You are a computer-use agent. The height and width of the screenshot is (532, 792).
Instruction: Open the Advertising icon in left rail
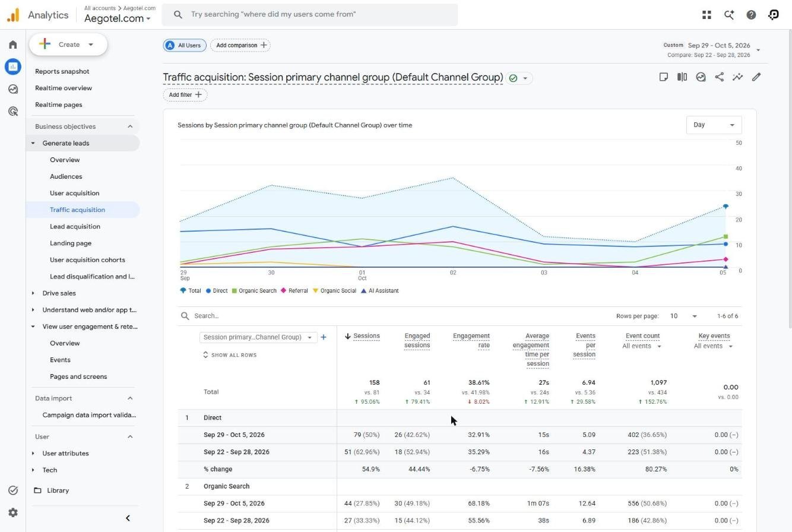[x=13, y=111]
